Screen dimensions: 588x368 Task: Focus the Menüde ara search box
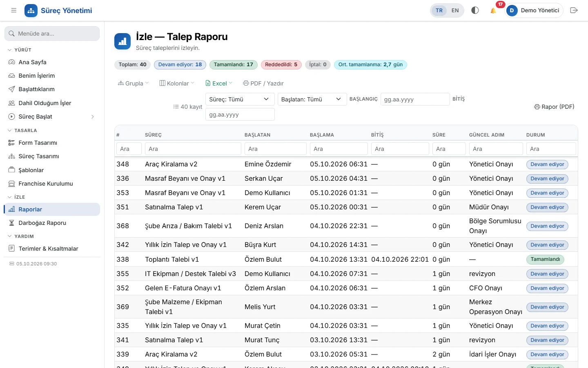click(52, 34)
